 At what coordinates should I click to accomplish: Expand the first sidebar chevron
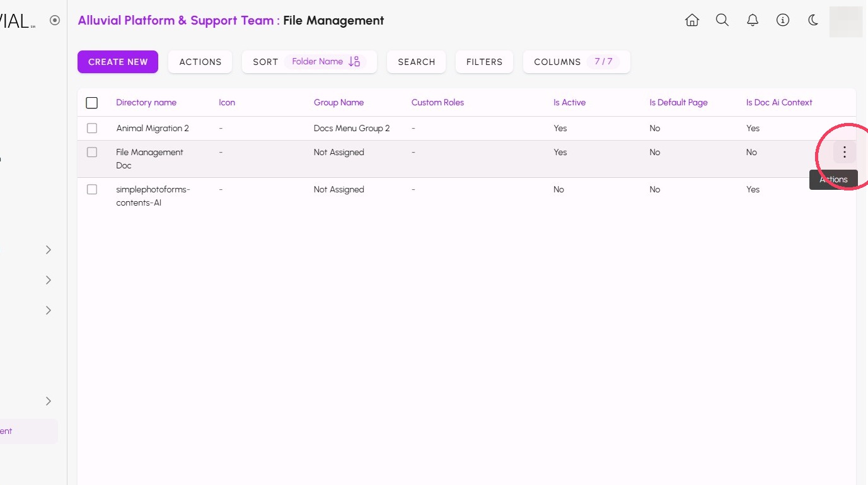tap(49, 250)
